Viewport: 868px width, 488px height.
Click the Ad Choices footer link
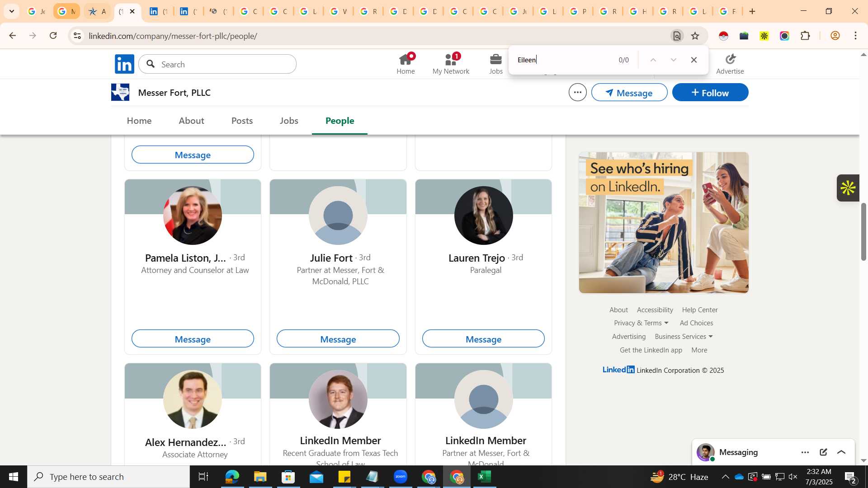[696, 323]
